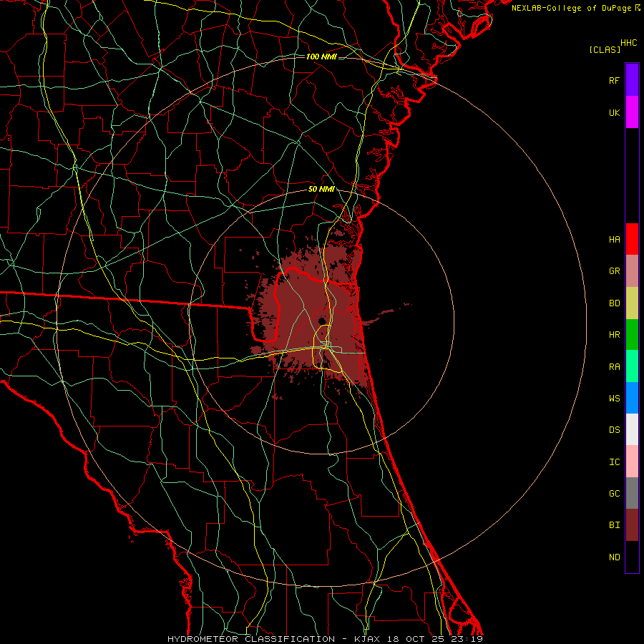Click the 50 NMI range ring label
Image resolution: width=644 pixels, height=644 pixels.
click(x=321, y=190)
